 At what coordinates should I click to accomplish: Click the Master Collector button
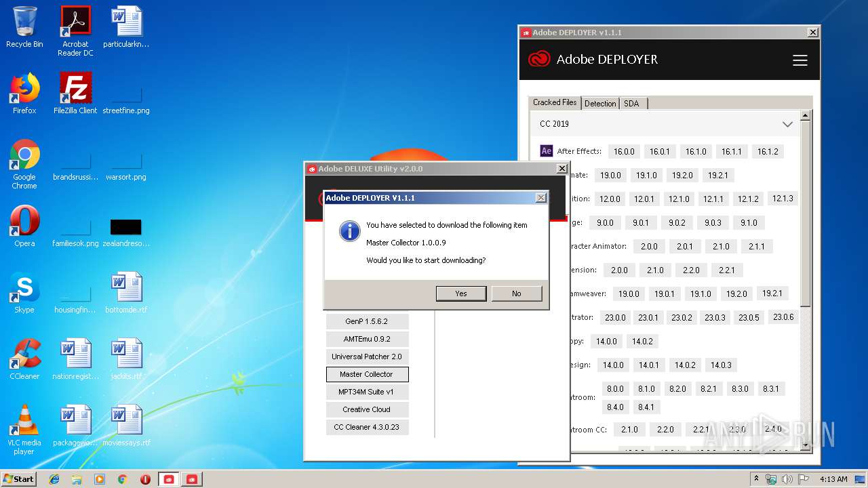point(367,374)
